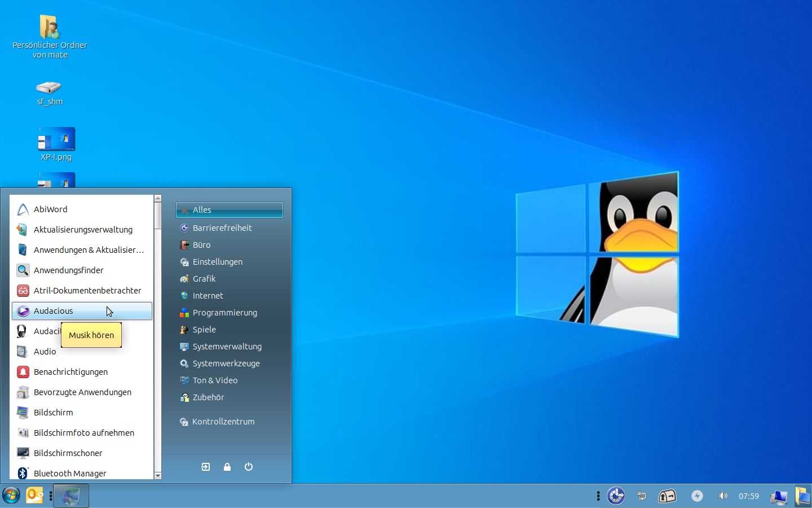Click the power tray icon

(x=697, y=496)
